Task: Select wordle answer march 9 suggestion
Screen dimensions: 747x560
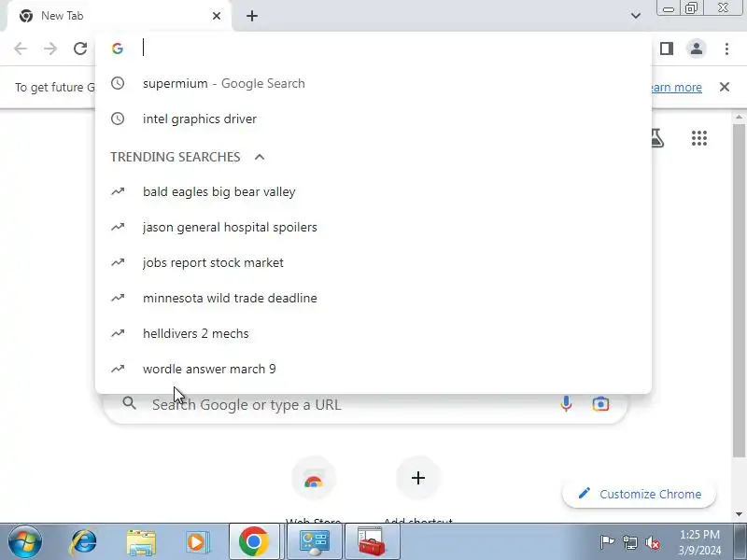Action: [x=373, y=369]
